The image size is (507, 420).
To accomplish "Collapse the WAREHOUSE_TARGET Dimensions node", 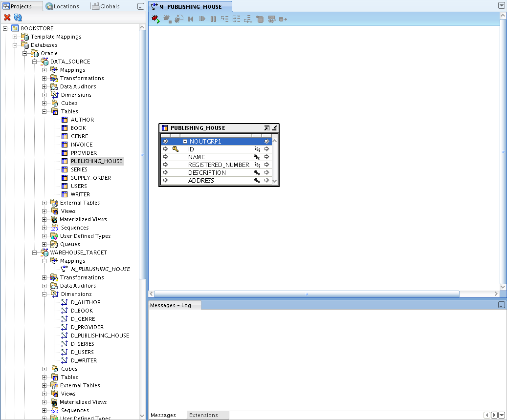I will pyautogui.click(x=44, y=294).
